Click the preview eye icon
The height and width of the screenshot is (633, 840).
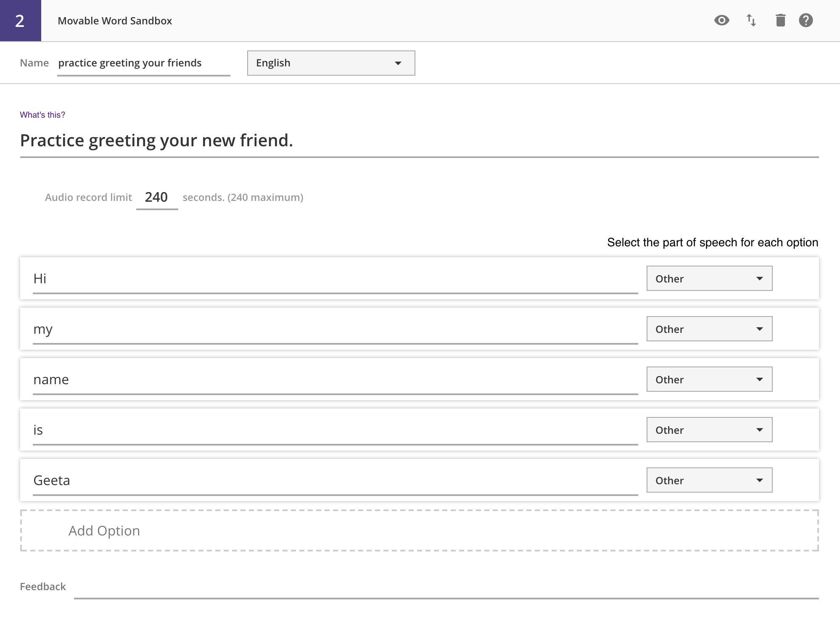click(x=721, y=20)
